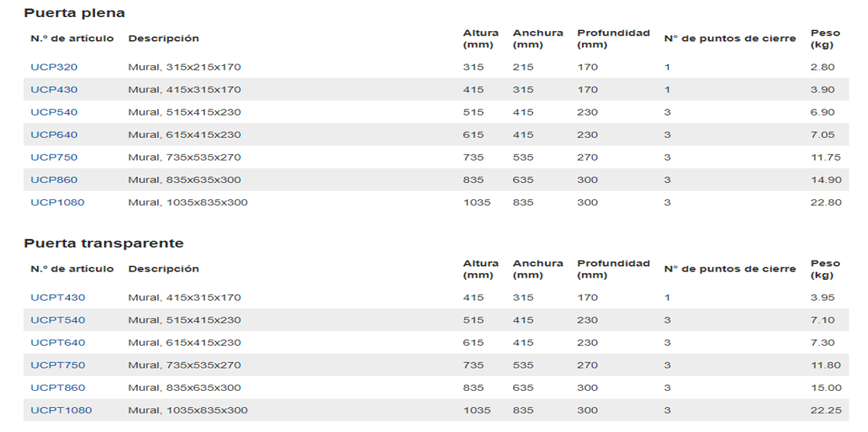The height and width of the screenshot is (432, 868).
Task: Open the UCPT540 article link
Action: [58, 320]
